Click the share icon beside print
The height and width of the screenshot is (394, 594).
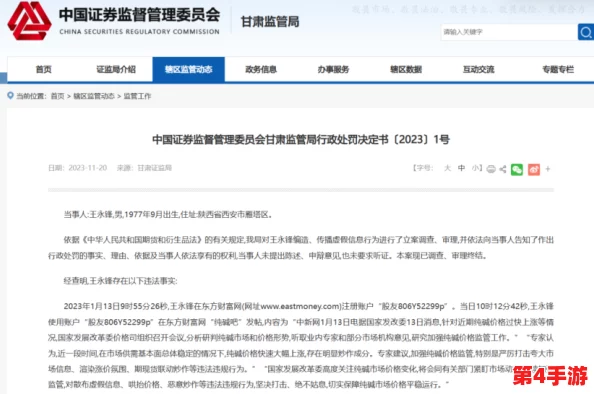pyautogui.click(x=503, y=169)
